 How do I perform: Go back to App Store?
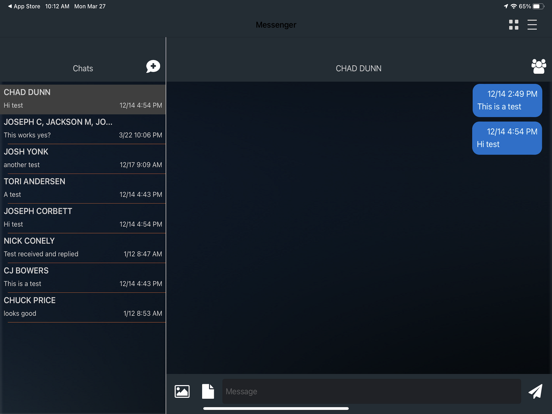point(24,6)
